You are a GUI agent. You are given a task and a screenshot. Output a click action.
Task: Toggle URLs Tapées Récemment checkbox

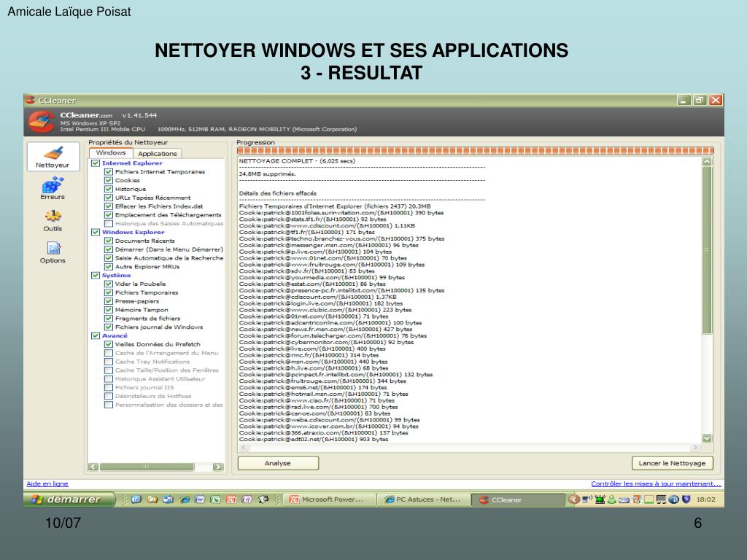(x=109, y=198)
